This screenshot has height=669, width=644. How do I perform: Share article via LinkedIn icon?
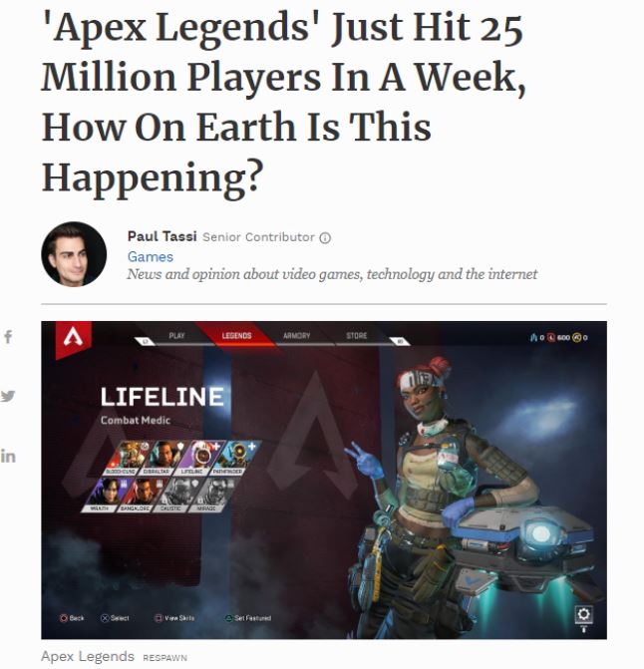tap(8, 456)
